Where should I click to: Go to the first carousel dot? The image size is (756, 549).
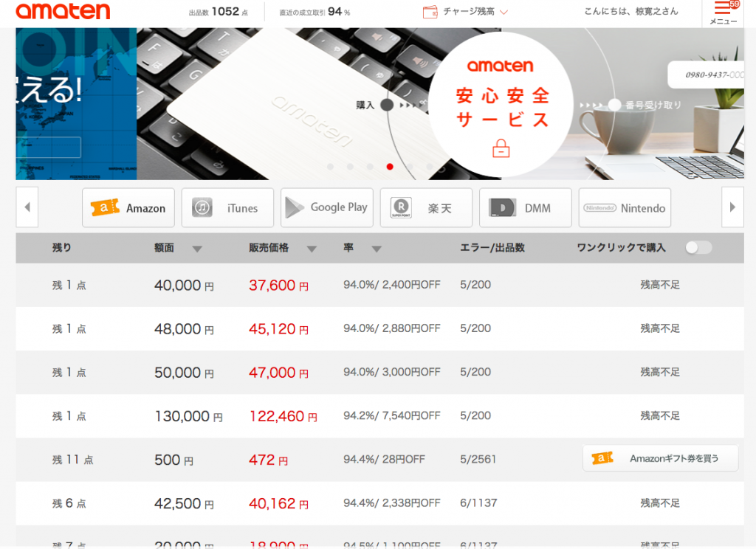point(330,167)
